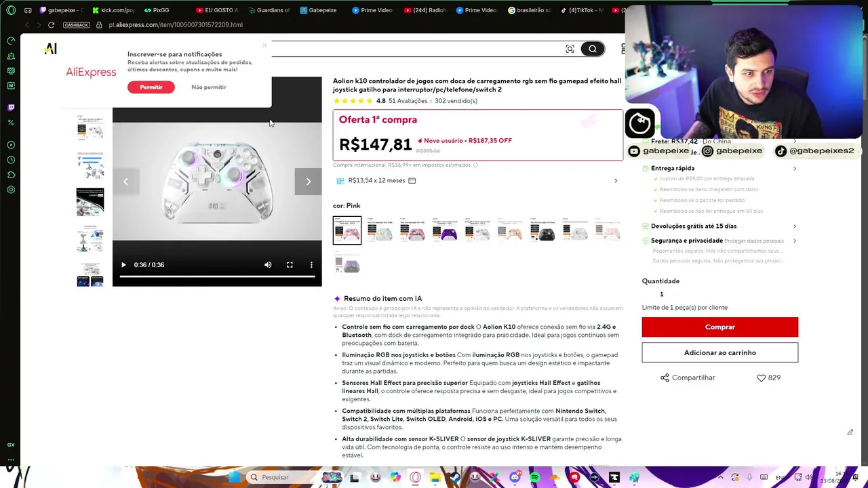The height and width of the screenshot is (488, 868).
Task: Share the product with Compartilhar
Action: click(688, 378)
